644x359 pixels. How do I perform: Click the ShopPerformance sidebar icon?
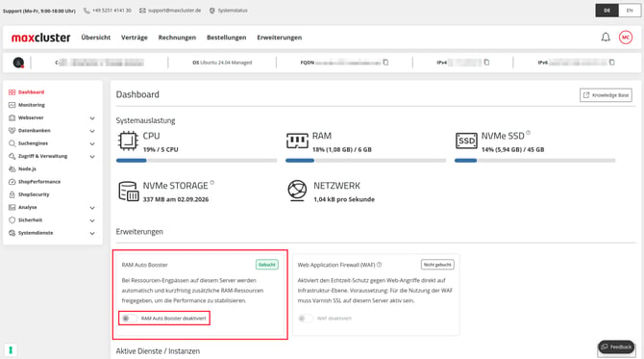12,182
